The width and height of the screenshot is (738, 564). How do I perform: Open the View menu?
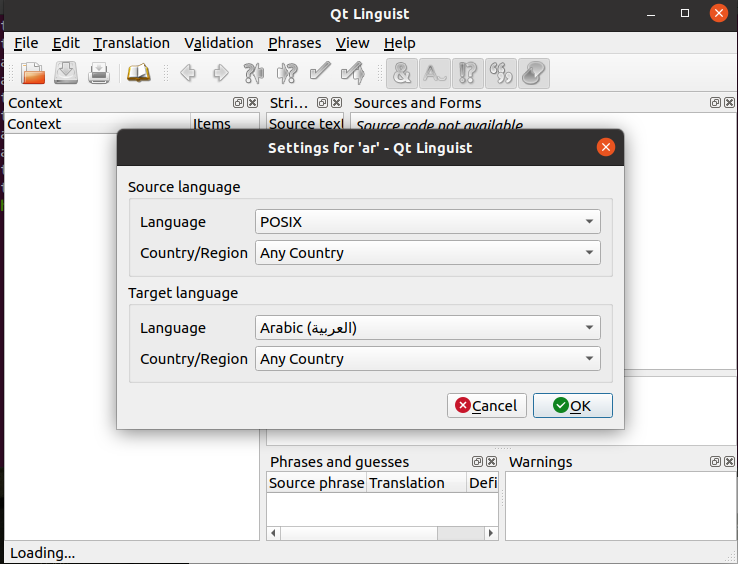(x=353, y=43)
